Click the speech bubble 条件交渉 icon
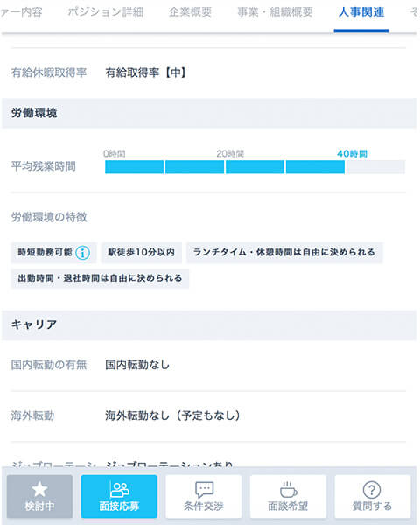This screenshot has height=525, width=420. point(204,490)
